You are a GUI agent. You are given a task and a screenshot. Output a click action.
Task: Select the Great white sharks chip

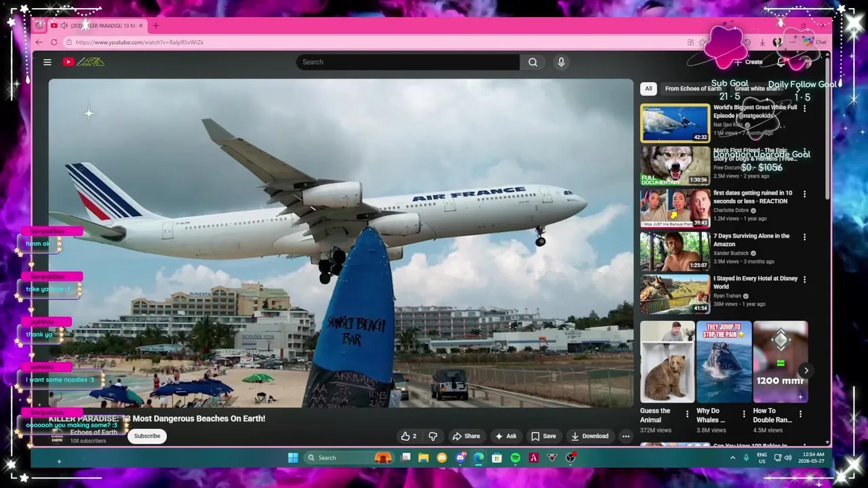click(x=758, y=89)
